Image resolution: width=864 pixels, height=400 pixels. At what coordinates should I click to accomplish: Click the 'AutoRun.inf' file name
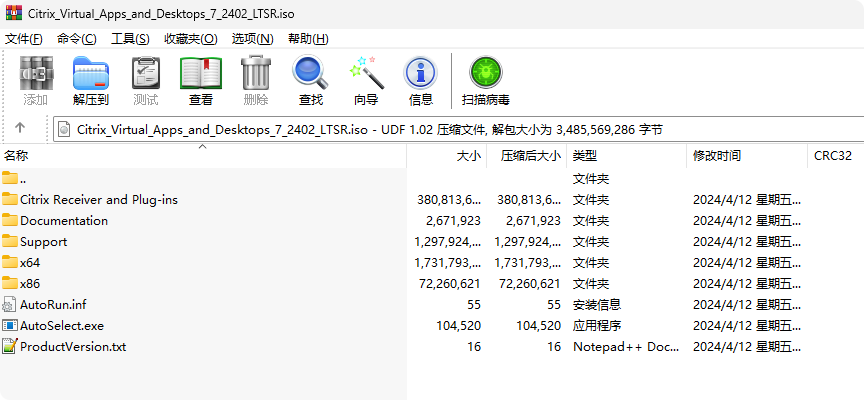53,304
